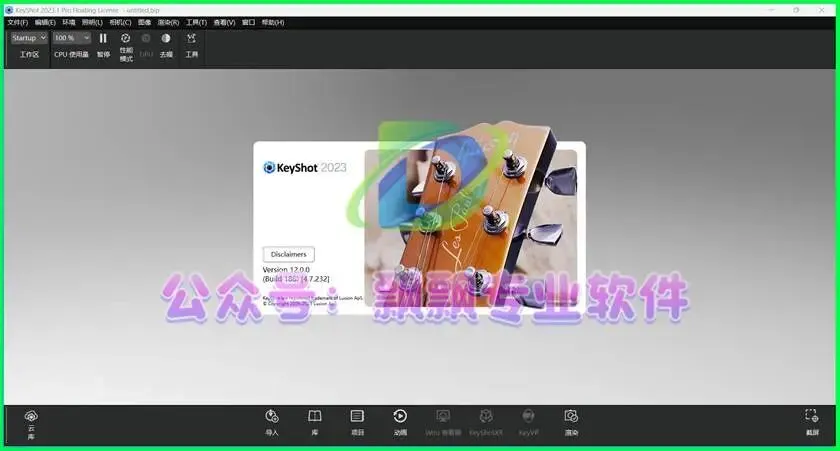Click the Disclaimers button on splash
Screen dimensions: 840x451
289,254
